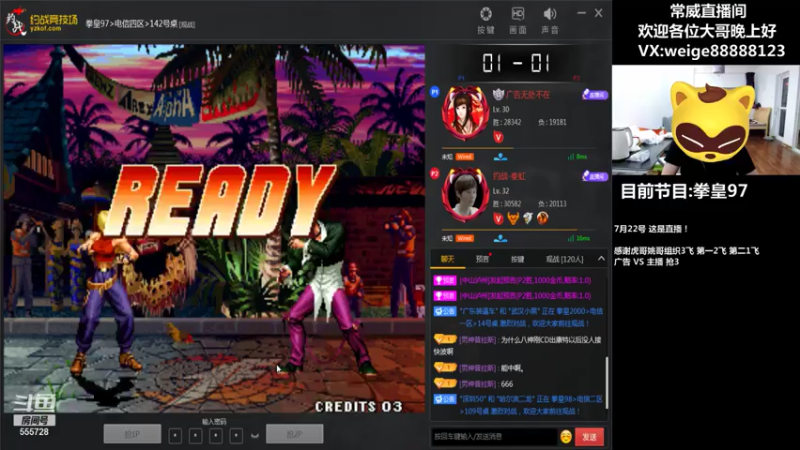
Task: Click P2's orange bull head medal
Action: tap(513, 218)
